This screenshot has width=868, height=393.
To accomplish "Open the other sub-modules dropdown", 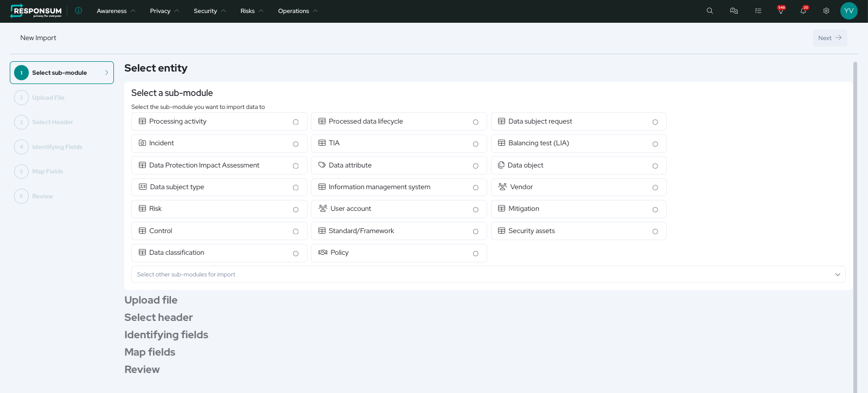I will click(488, 274).
